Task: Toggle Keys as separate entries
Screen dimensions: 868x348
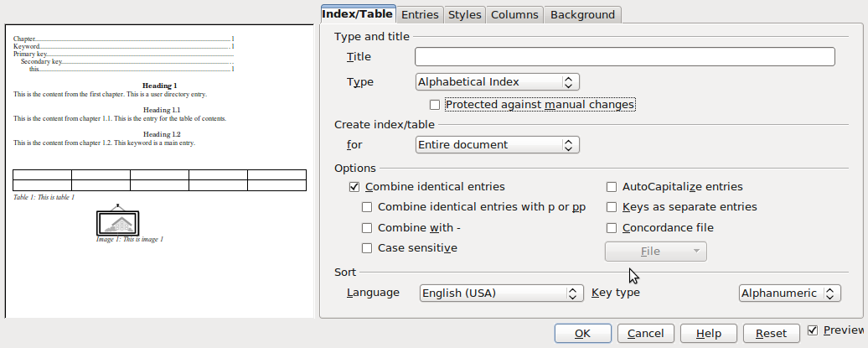Action: tap(612, 207)
